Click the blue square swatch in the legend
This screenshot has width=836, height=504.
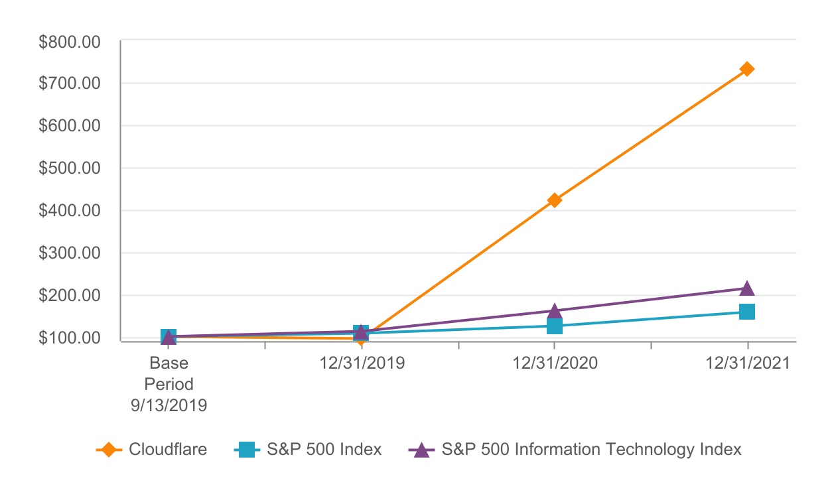click(247, 450)
